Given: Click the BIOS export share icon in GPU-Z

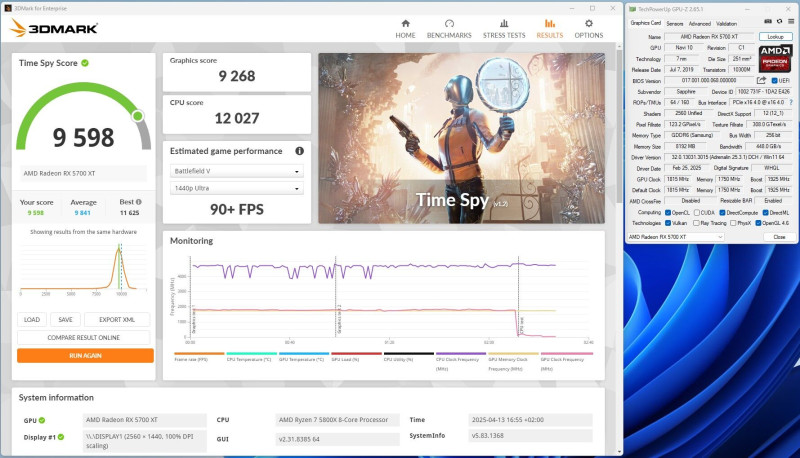Looking at the screenshot, I should point(761,80).
